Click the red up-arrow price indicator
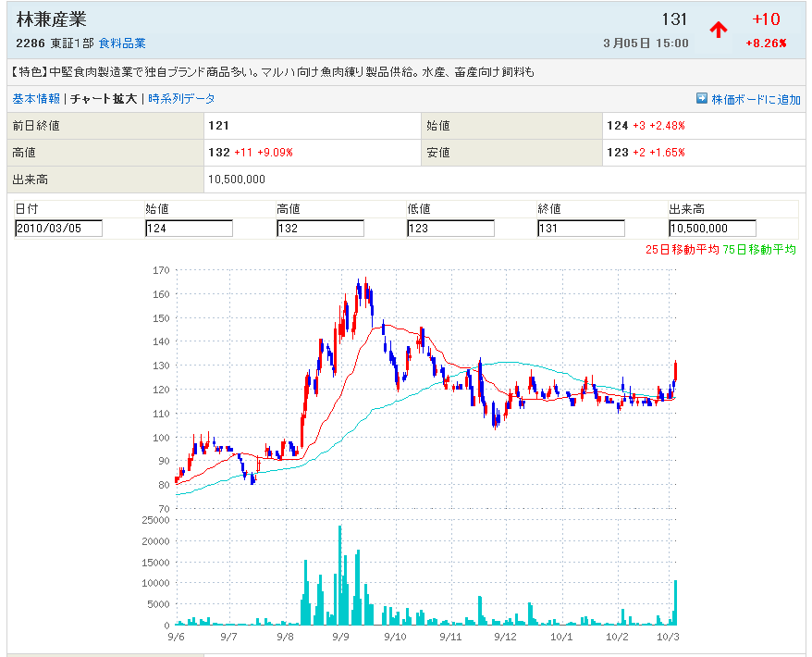Image resolution: width=812 pixels, height=657 pixels. pyautogui.click(x=719, y=30)
